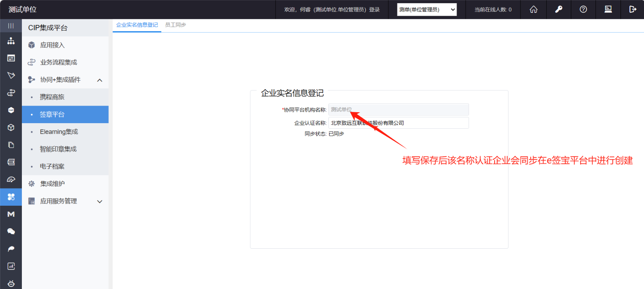Open the workflow link sidebar icon
The width and height of the screenshot is (644, 289).
pyautogui.click(x=11, y=93)
